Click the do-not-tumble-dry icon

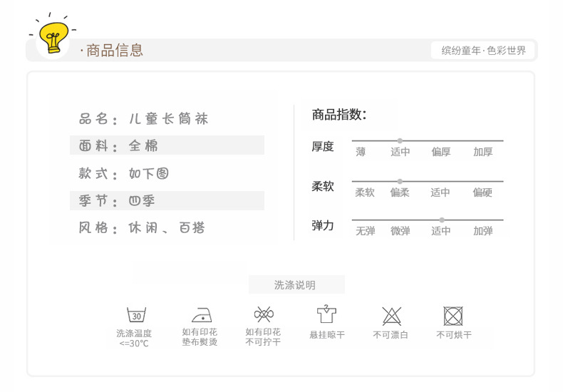pyautogui.click(x=453, y=316)
